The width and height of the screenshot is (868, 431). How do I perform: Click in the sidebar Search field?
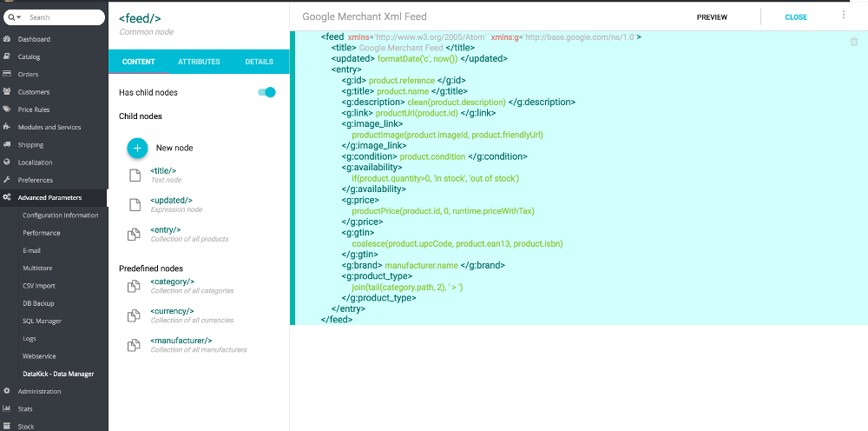point(63,17)
